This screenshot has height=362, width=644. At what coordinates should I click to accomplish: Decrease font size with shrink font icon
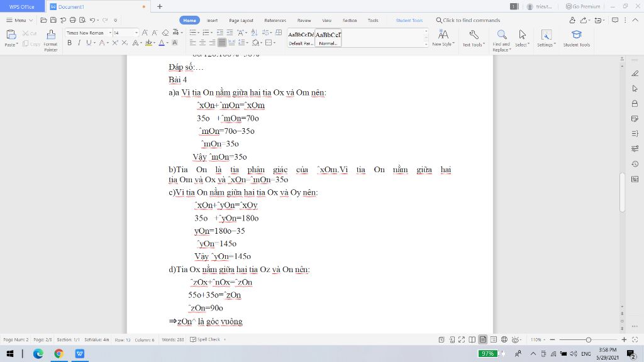[155, 33]
